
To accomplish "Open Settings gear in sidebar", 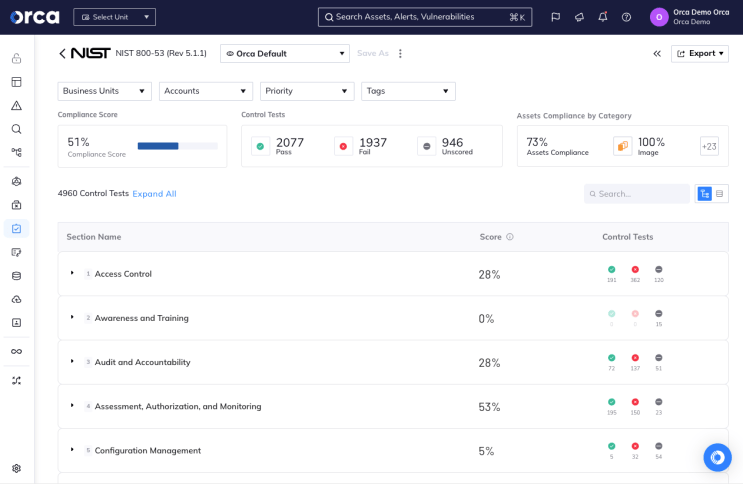I will tap(16, 468).
